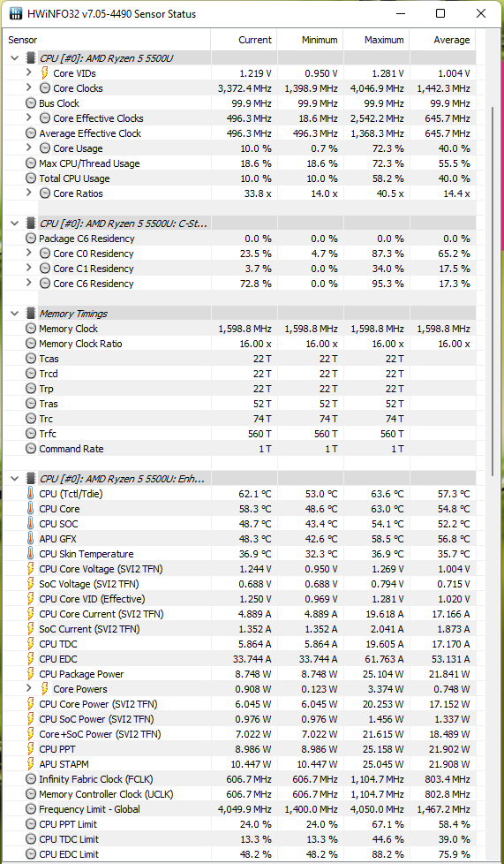The height and width of the screenshot is (864, 504).
Task: Click the clock icon beside Average Effective Clock
Action: pos(31,133)
